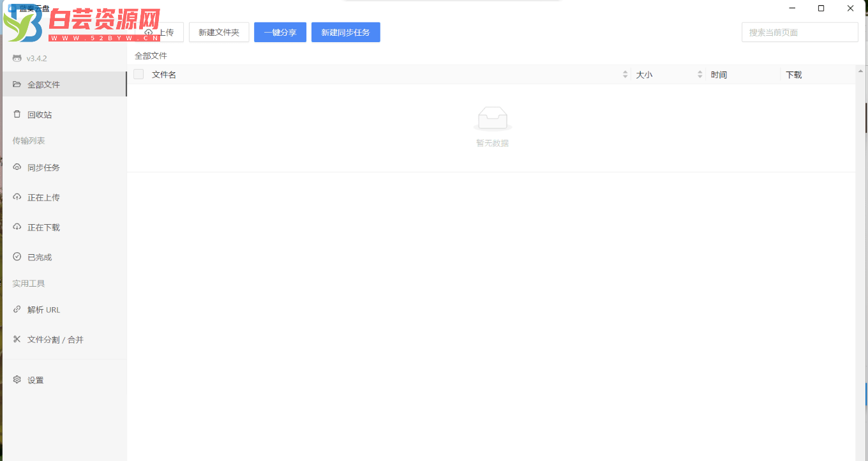Screen dimensions: 868x461
Task: Click the 下载 column header
Action: pyautogui.click(x=794, y=75)
